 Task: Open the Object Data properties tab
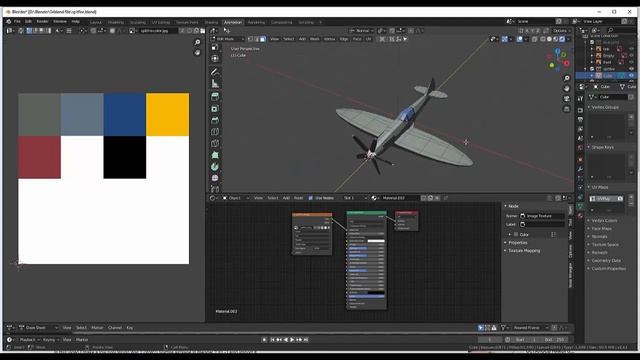click(580, 207)
